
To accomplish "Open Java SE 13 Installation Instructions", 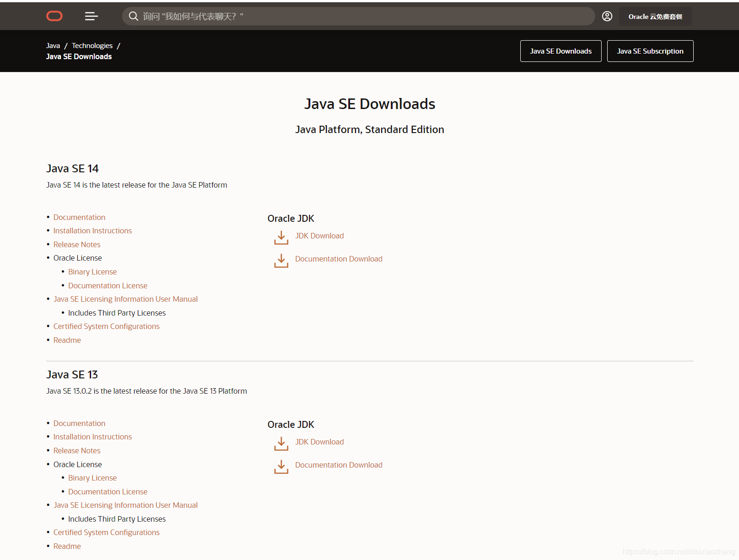I will pyautogui.click(x=92, y=437).
